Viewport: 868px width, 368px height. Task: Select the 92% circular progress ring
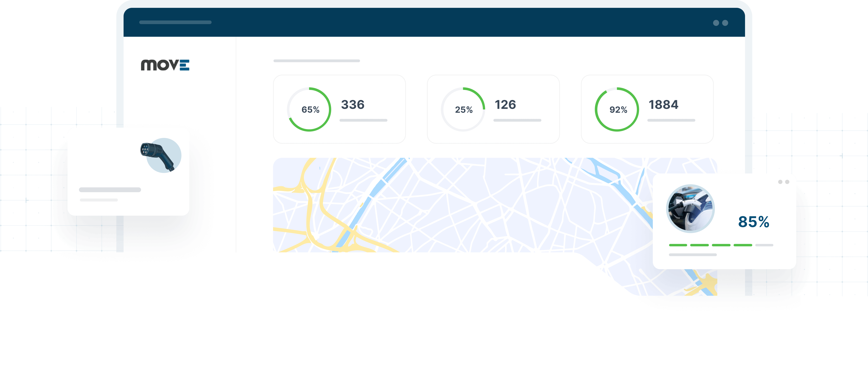click(x=617, y=109)
